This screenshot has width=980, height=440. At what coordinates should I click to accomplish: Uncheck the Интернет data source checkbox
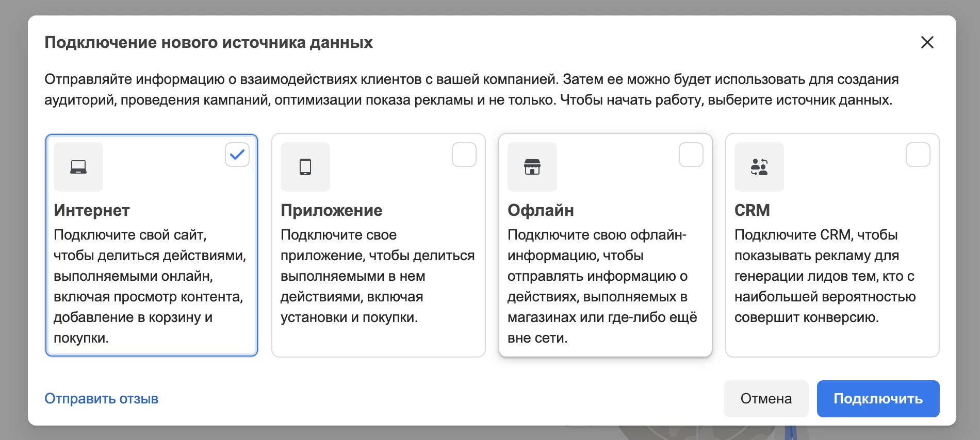point(237,155)
